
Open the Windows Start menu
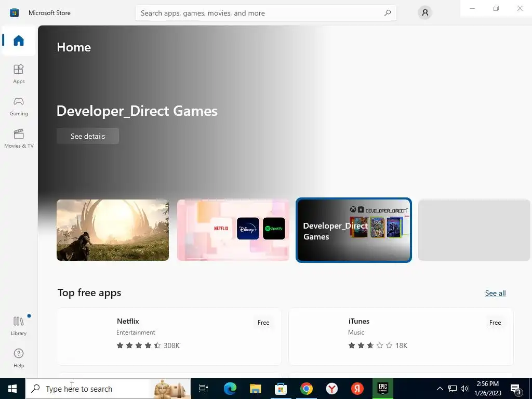pos(12,389)
